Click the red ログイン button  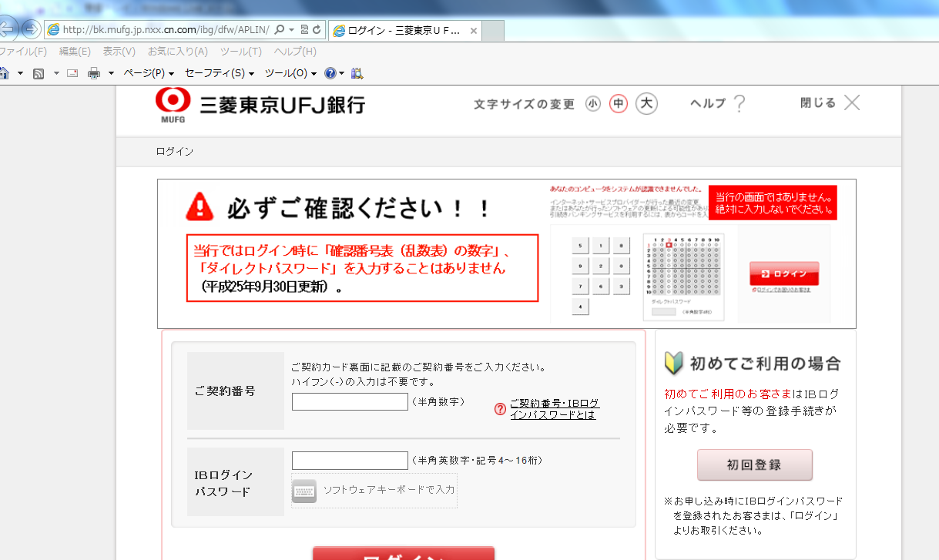[404, 554]
